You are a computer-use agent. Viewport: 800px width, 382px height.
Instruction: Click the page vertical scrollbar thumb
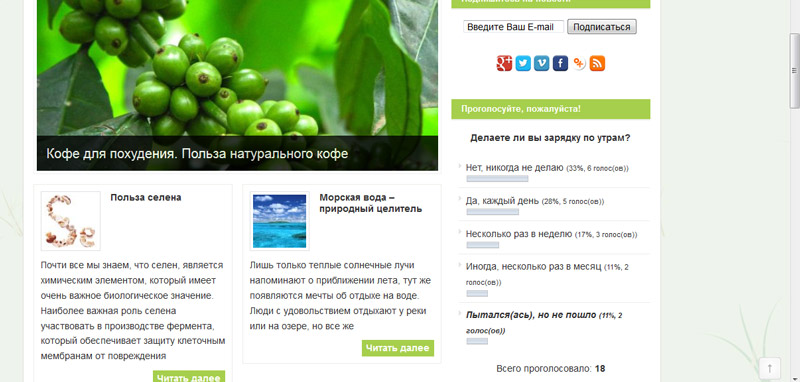pyautogui.click(x=795, y=71)
